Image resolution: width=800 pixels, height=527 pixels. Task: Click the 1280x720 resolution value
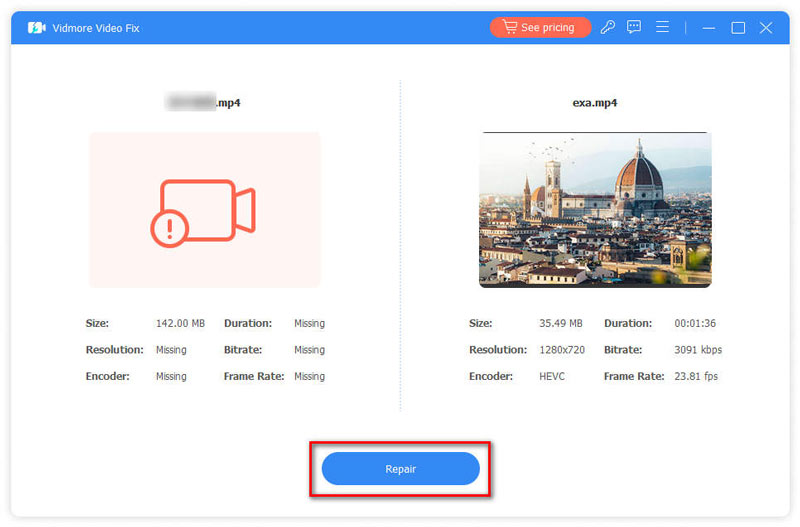(562, 350)
